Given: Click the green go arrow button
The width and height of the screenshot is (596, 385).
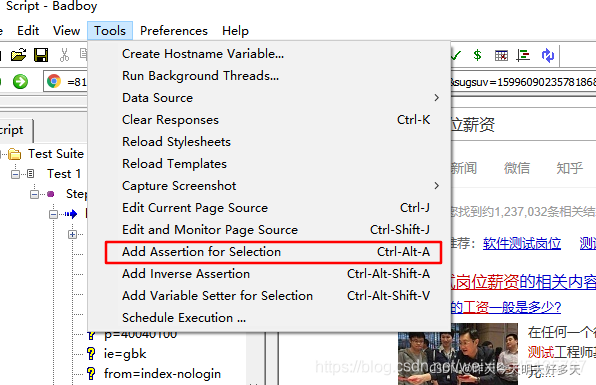Looking at the screenshot, I should click(x=20, y=81).
